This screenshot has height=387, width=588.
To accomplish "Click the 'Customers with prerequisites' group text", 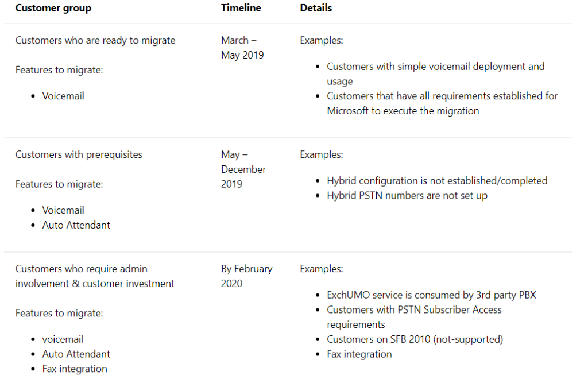I will click(x=79, y=154).
